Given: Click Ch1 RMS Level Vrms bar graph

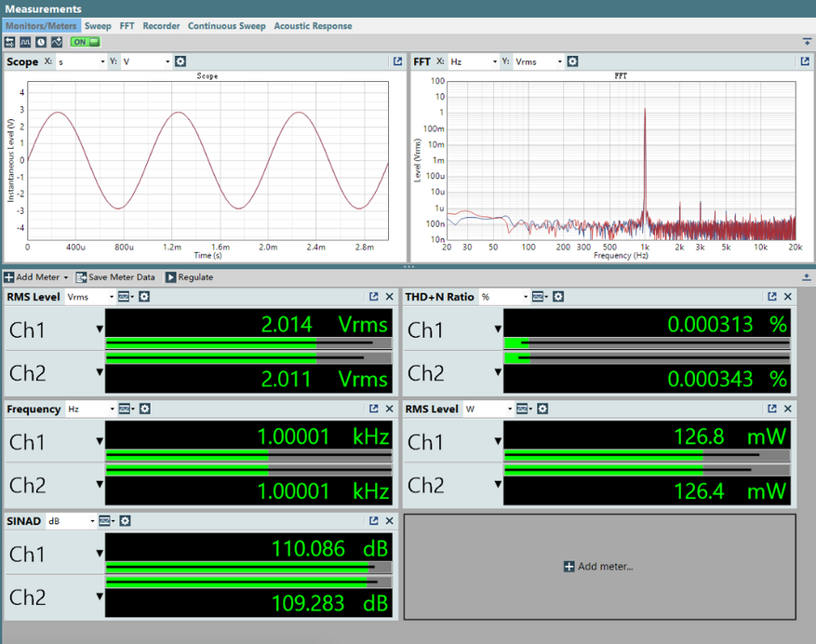Looking at the screenshot, I should (248, 343).
